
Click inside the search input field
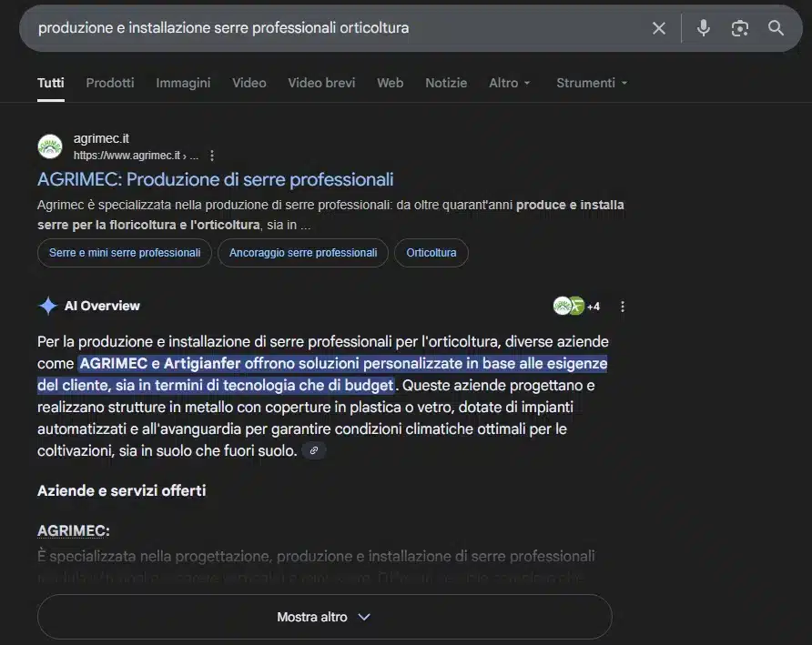pos(273,27)
